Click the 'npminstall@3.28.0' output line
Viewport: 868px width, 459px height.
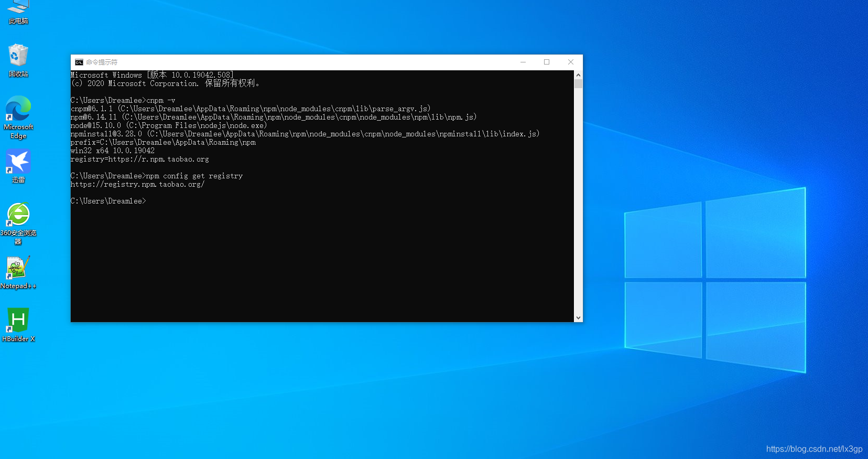[305, 134]
